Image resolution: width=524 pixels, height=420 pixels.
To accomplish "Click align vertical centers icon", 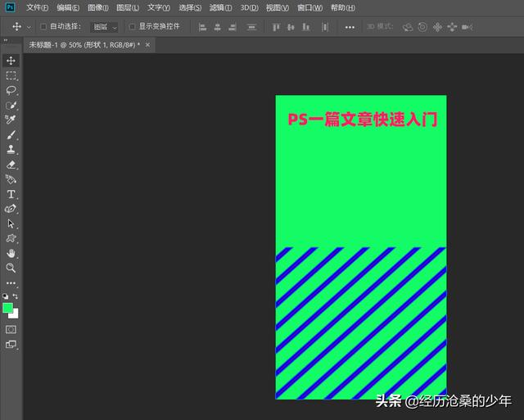I will click(291, 27).
